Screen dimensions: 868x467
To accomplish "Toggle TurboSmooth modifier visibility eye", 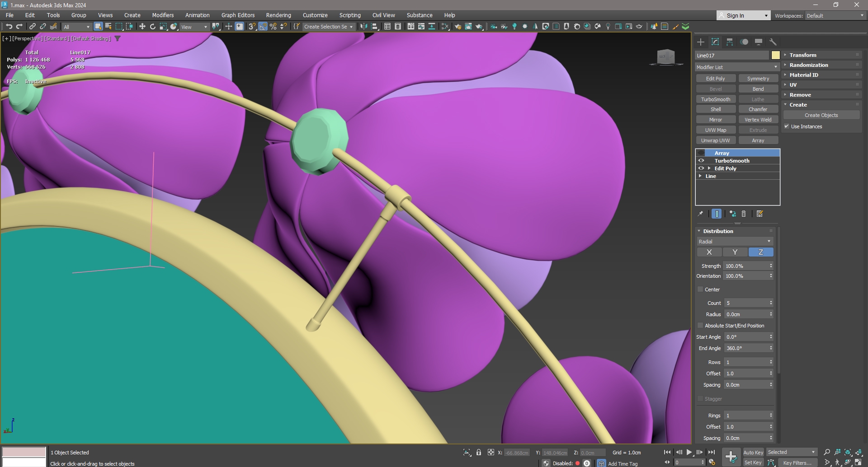I will (701, 161).
